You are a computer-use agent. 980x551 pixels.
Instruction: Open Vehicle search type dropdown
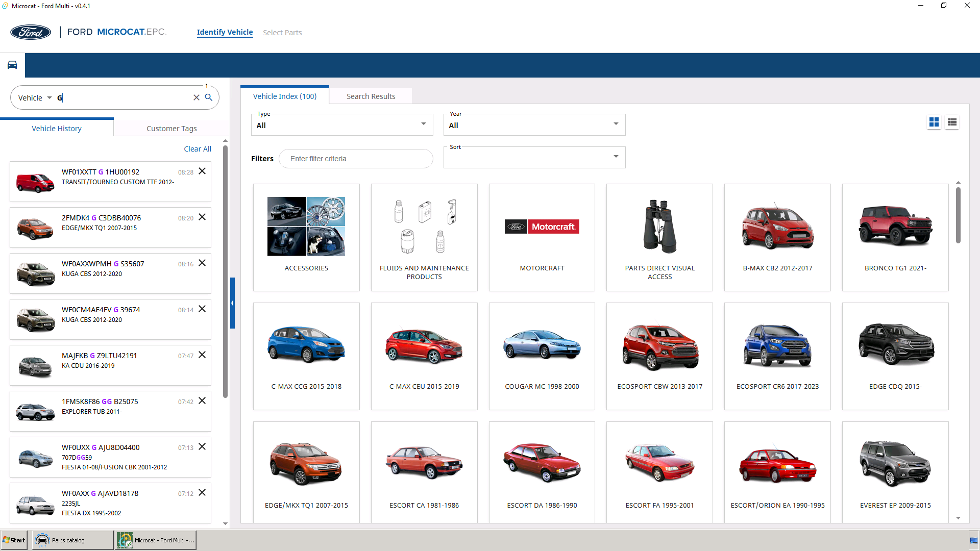point(35,98)
